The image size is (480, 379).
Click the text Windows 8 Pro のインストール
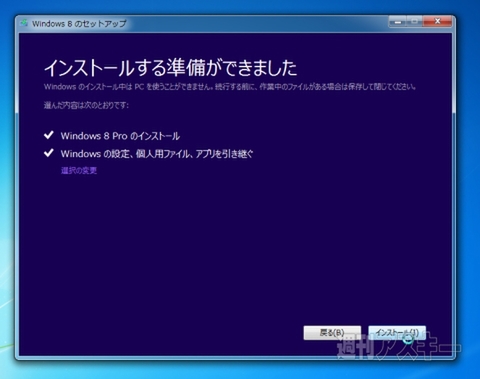click(120, 136)
